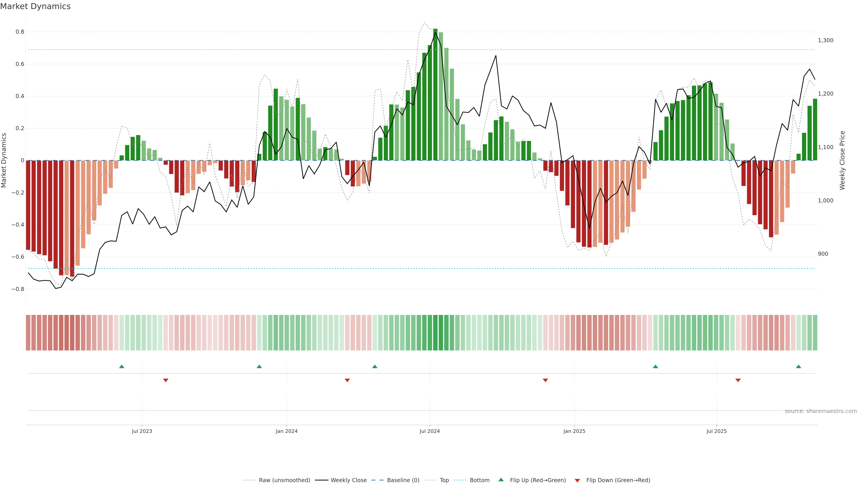This screenshot has width=868, height=488.
Task: Click the last green flip-up marker at far right
Action: click(x=798, y=366)
